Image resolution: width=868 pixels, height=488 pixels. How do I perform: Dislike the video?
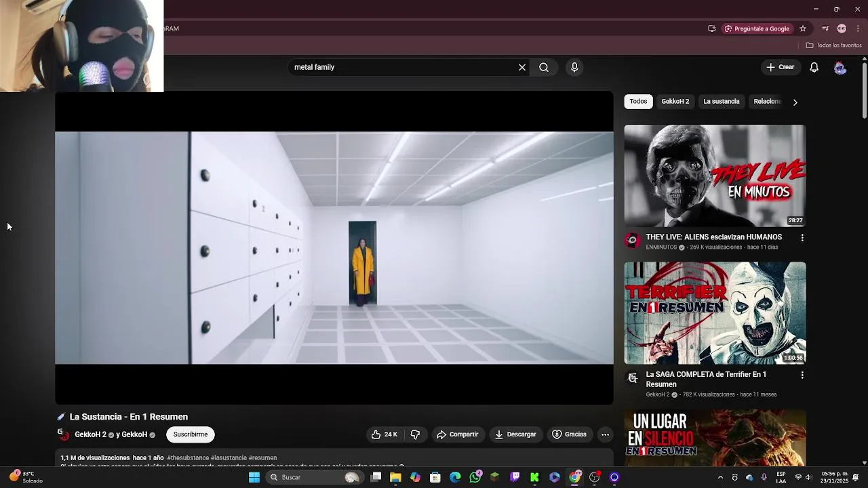415,434
